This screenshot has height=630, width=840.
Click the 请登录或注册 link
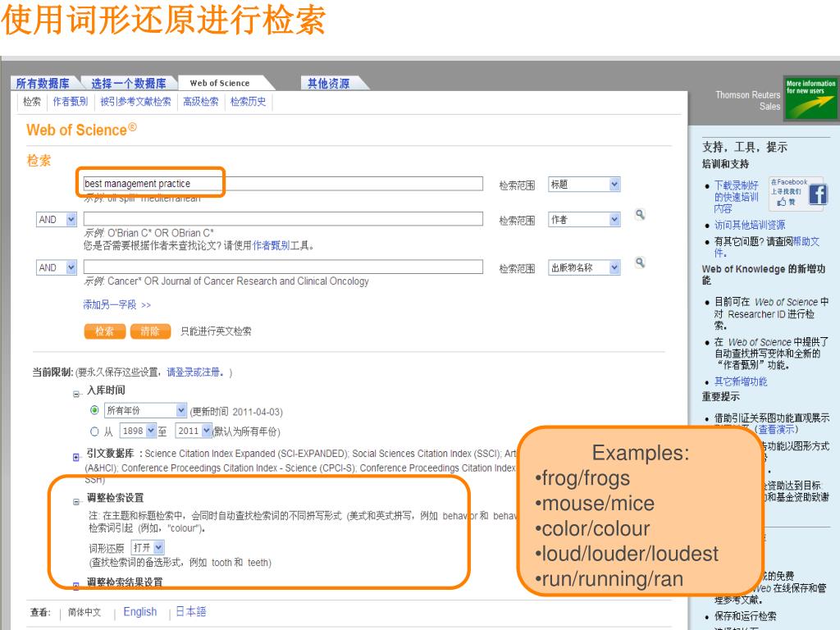(195, 372)
